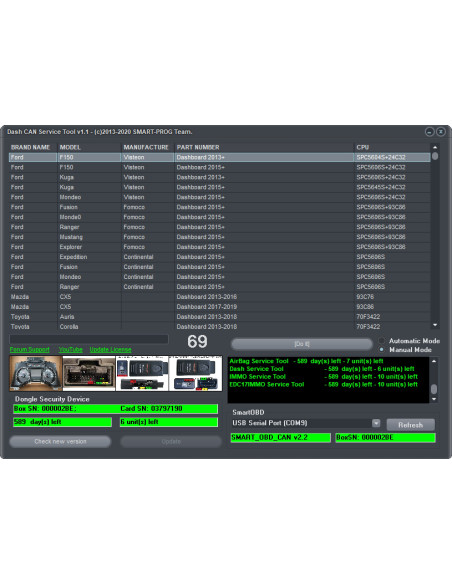Click the 6 unit(s) left field
Screen dimensions: 452x584
pyautogui.click(x=169, y=422)
